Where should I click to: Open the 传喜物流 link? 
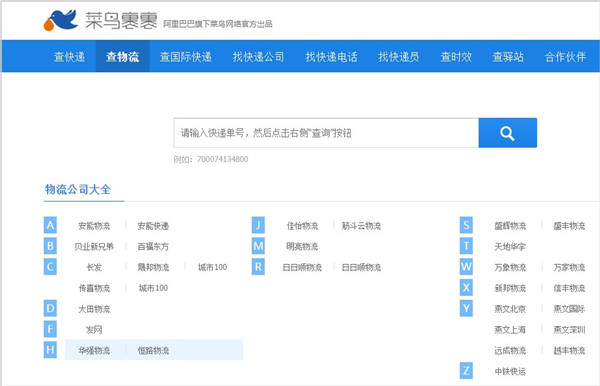[x=94, y=288]
